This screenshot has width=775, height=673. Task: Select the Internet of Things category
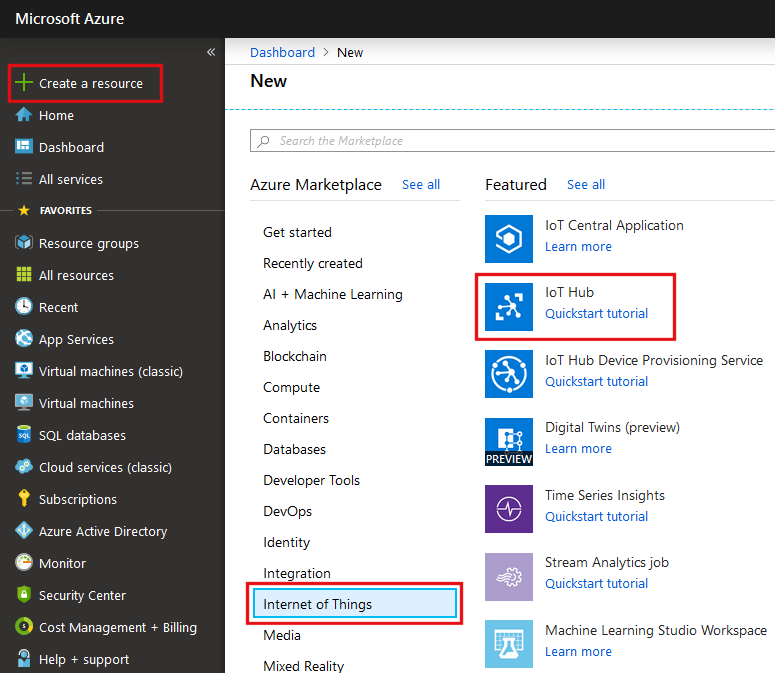[317, 604]
